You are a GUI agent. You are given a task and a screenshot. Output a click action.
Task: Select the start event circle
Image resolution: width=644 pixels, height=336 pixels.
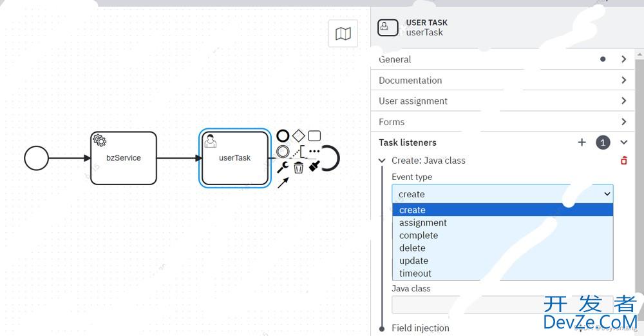pyautogui.click(x=37, y=158)
